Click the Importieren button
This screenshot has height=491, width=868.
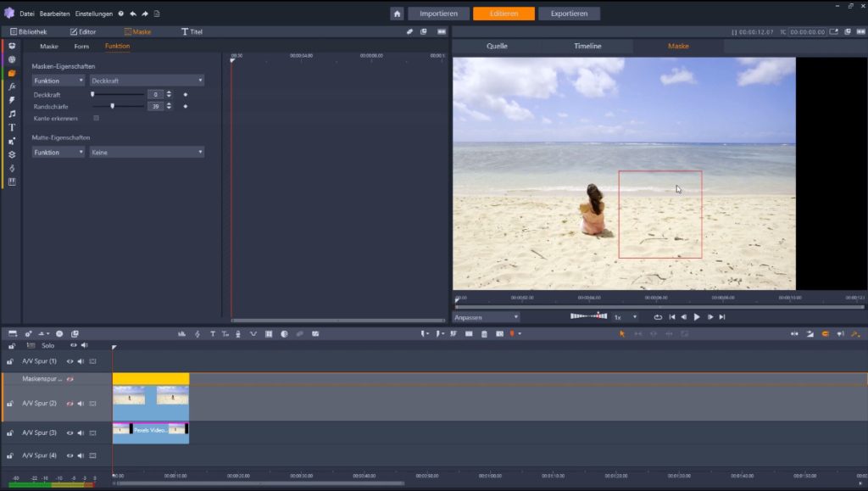pyautogui.click(x=438, y=14)
